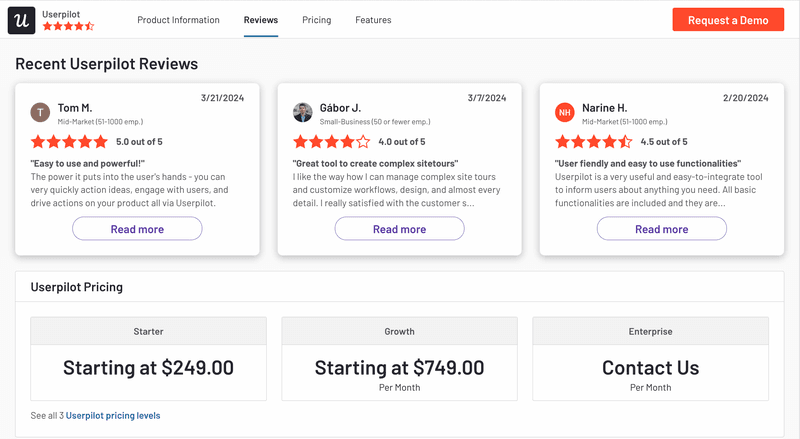Open the Product Information tab
Viewport: 800px width, 439px height.
(x=179, y=20)
